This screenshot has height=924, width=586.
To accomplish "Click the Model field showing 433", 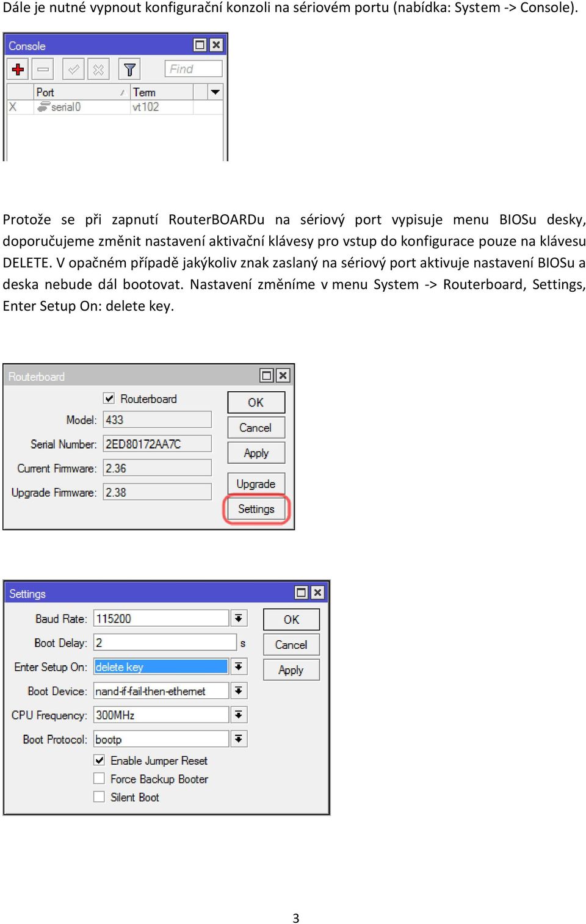I will [x=157, y=420].
